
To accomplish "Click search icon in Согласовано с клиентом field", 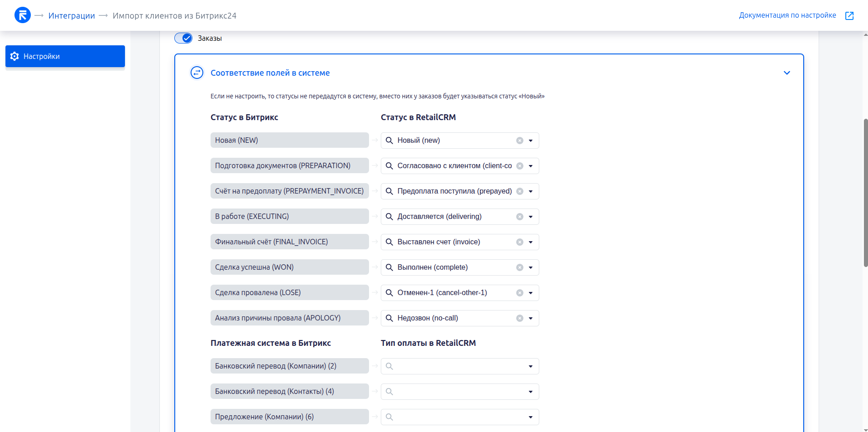I will point(389,166).
